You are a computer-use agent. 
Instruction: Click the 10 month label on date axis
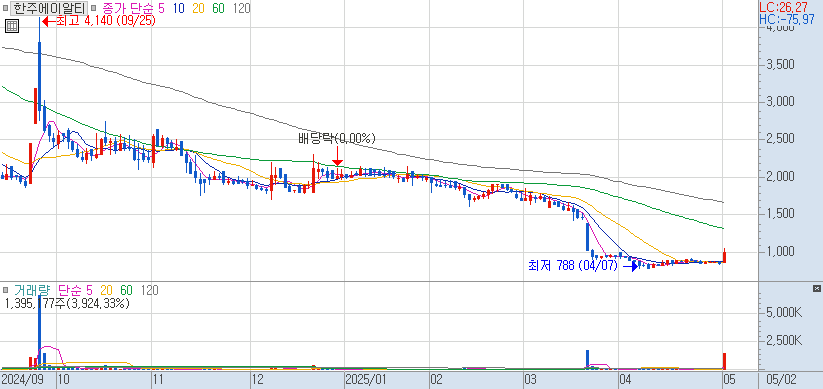[64, 379]
